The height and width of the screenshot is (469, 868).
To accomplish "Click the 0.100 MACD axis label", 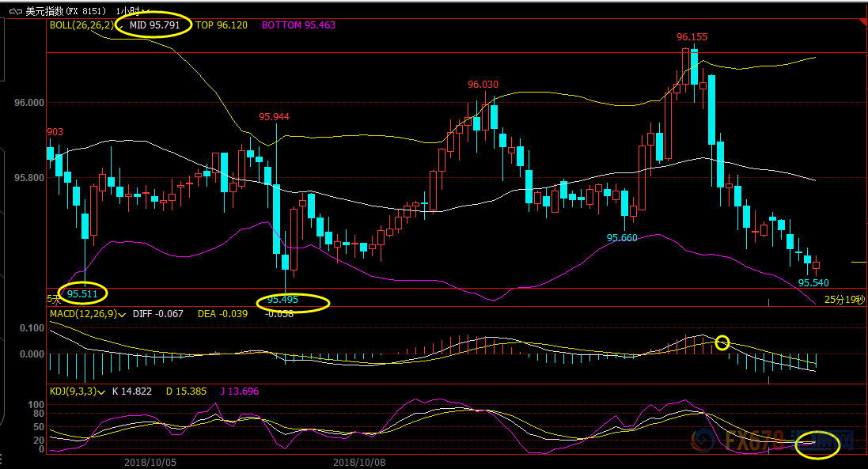I will (32, 328).
